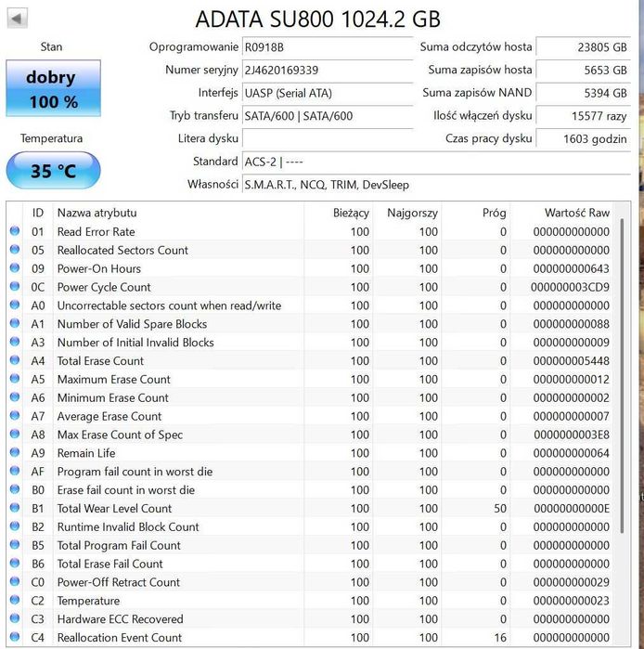The image size is (644, 649).
Task: Click the status dot for Number of Initial Invalid Blocks
Action: click(x=15, y=342)
